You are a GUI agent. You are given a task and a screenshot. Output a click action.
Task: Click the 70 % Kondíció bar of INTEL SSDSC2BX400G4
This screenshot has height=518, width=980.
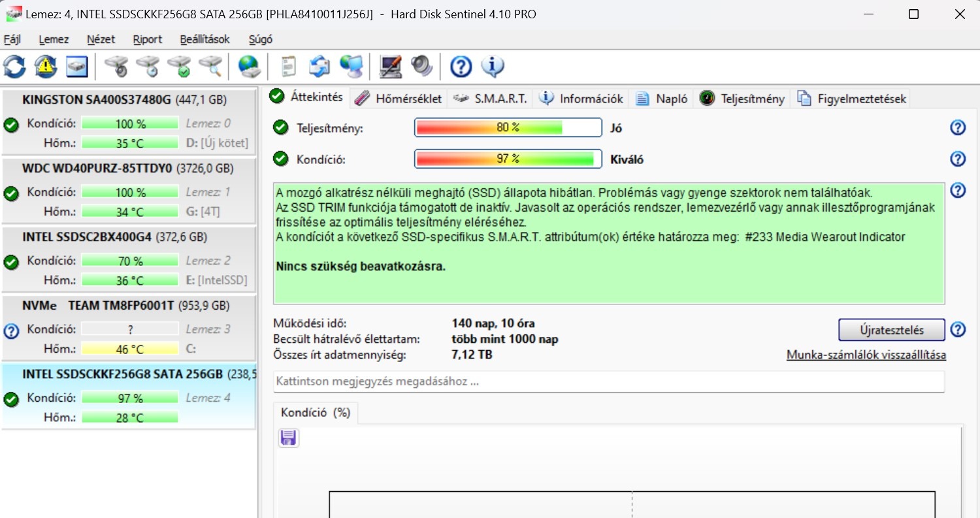point(130,261)
